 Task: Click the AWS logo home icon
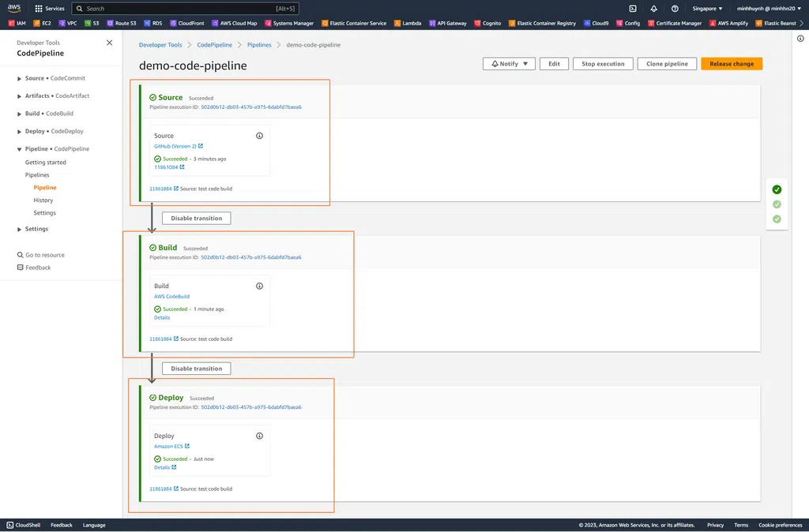click(x=14, y=8)
